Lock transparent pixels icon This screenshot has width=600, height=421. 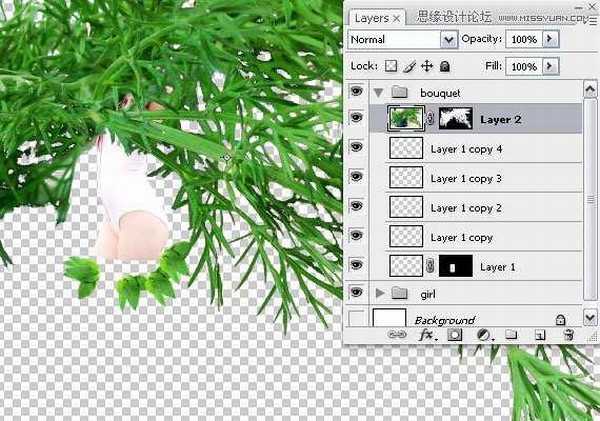[x=392, y=66]
